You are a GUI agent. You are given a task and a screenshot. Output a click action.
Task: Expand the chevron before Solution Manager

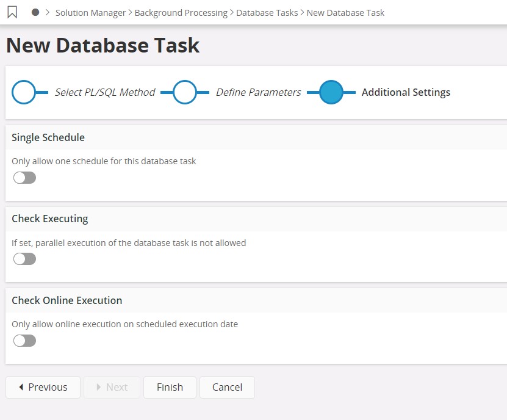click(x=48, y=12)
